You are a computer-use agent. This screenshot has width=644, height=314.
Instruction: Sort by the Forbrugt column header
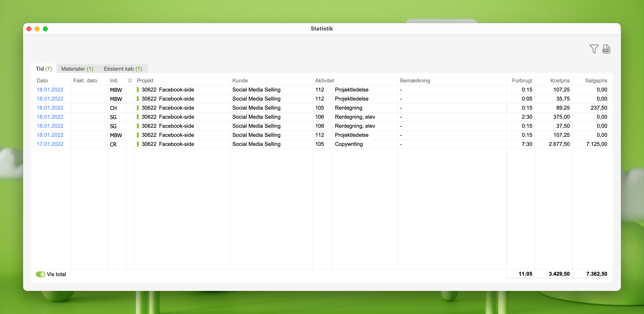[x=522, y=81]
